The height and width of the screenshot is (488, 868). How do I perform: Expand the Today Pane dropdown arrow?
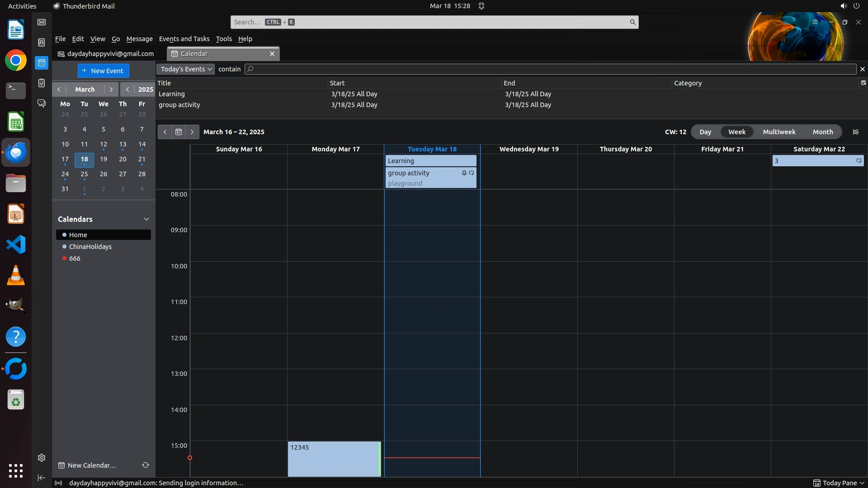pyautogui.click(x=862, y=483)
